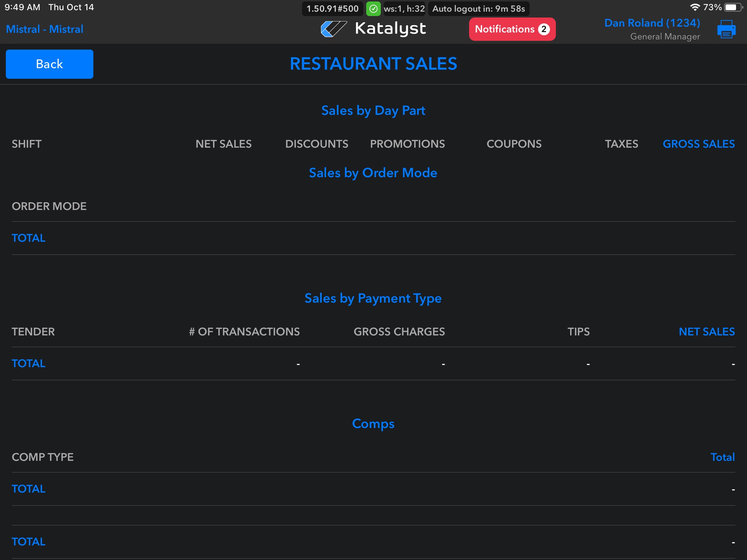Click the Comps section heading
This screenshot has height=560, width=747.
373,424
